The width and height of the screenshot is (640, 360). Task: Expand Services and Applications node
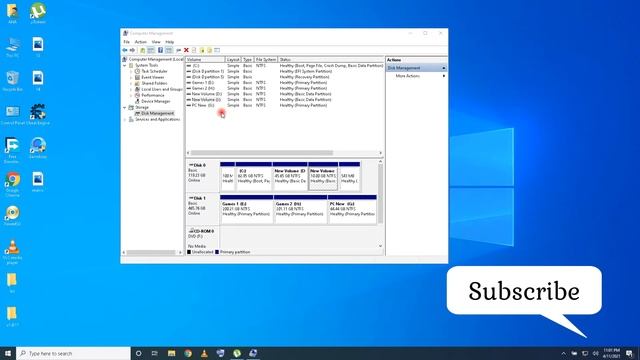pos(125,120)
